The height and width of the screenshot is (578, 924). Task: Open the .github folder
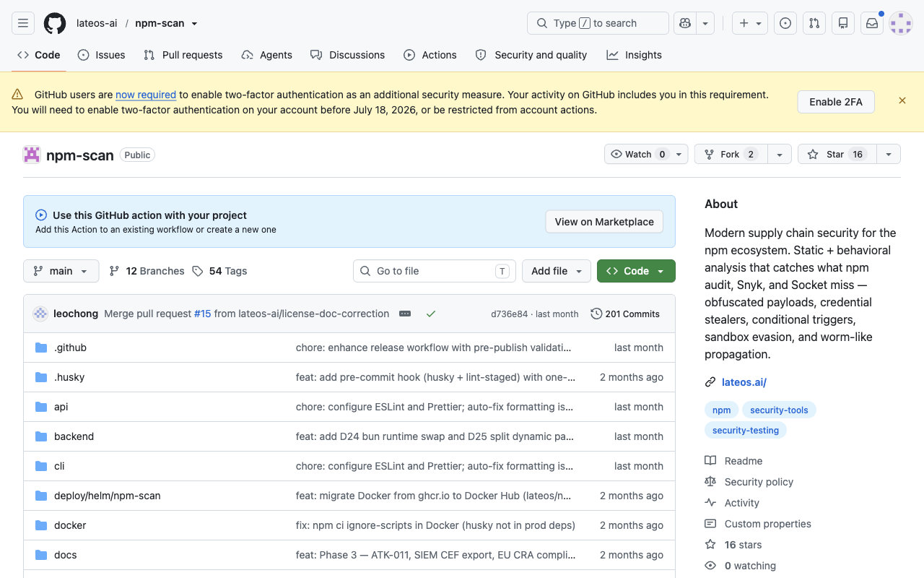pos(70,348)
